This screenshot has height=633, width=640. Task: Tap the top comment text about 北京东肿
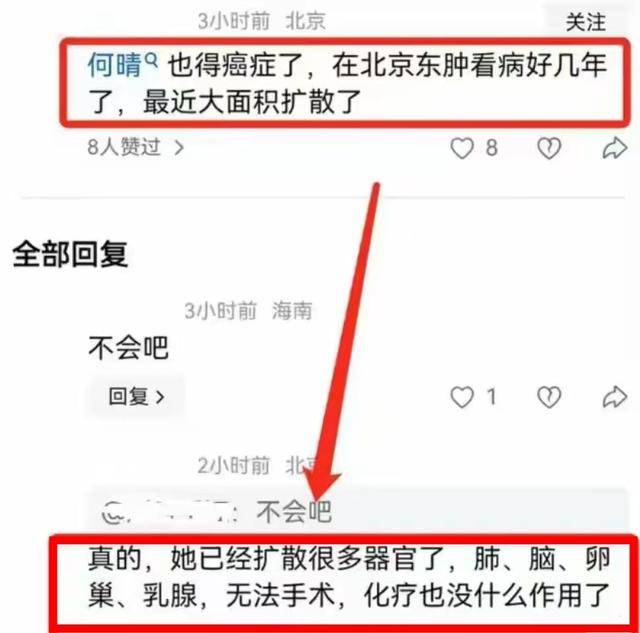(x=347, y=83)
